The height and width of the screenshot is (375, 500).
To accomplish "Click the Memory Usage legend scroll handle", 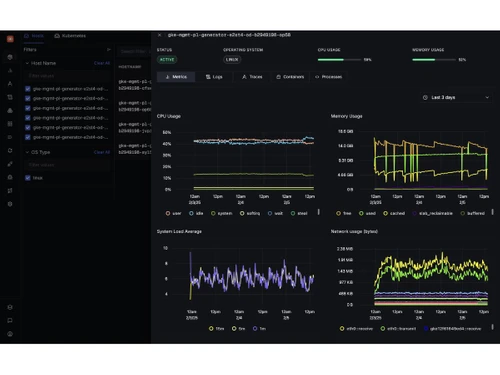I will [x=493, y=212].
